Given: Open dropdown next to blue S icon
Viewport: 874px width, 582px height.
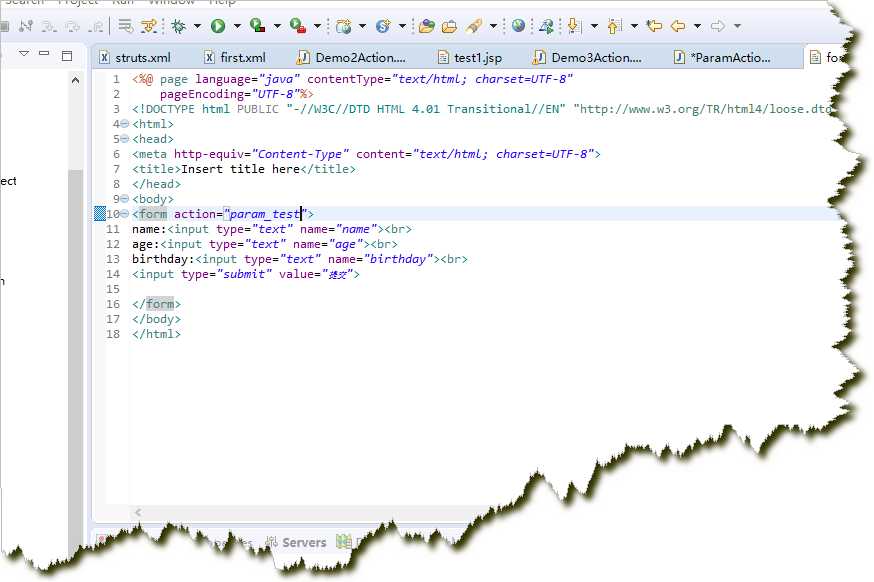Looking at the screenshot, I should click(x=402, y=26).
